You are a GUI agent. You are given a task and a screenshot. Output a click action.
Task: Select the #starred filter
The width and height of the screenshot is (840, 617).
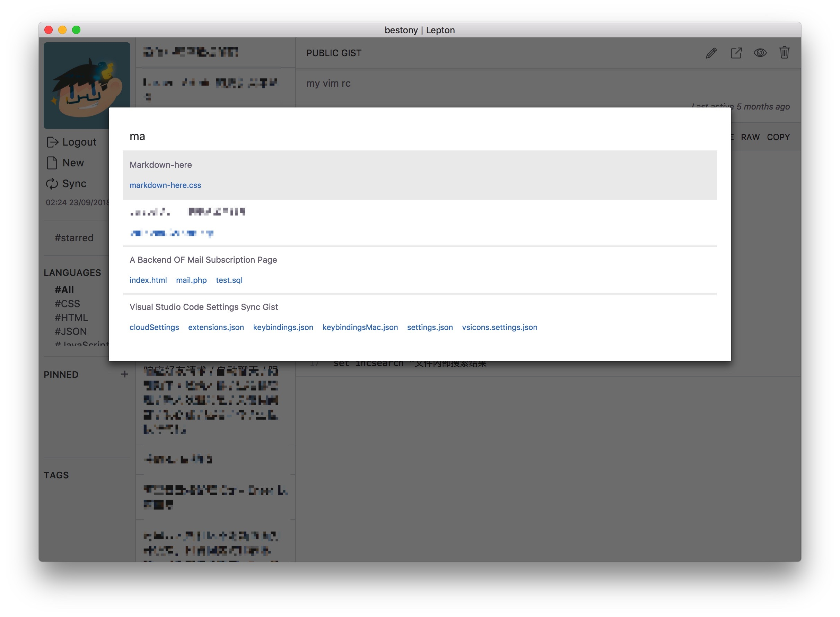coord(74,238)
